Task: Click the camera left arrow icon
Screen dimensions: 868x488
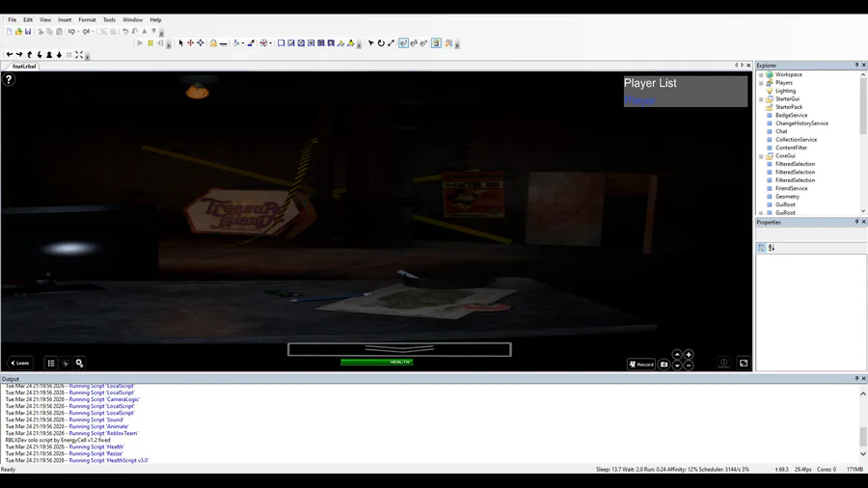Action: 10,55
